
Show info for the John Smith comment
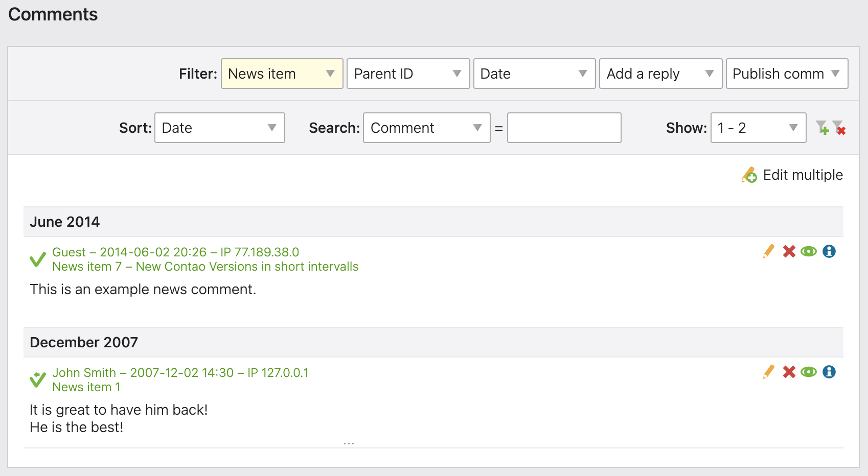[x=829, y=372]
